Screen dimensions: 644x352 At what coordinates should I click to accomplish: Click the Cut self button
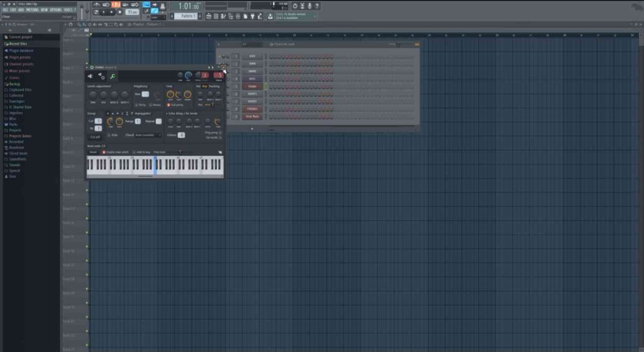tap(95, 137)
